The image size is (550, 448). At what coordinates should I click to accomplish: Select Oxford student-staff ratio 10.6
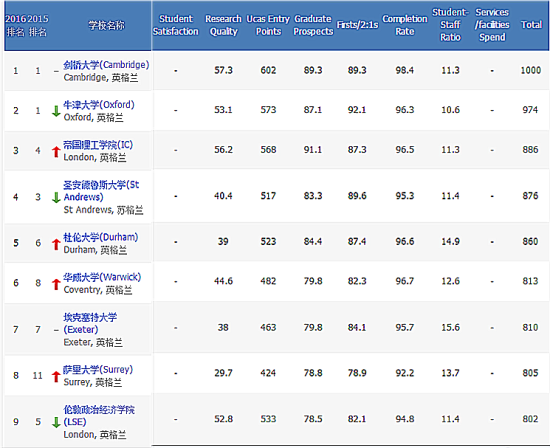pyautogui.click(x=450, y=110)
